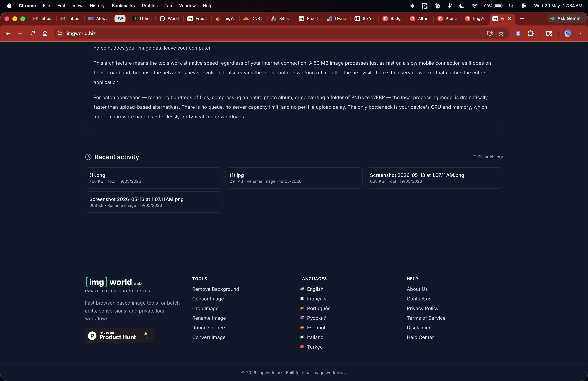Open the tab search icon in toolbar

pos(549,33)
